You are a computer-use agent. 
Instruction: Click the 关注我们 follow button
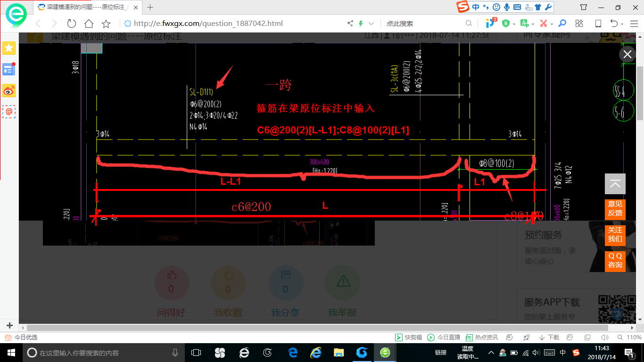pyautogui.click(x=615, y=235)
